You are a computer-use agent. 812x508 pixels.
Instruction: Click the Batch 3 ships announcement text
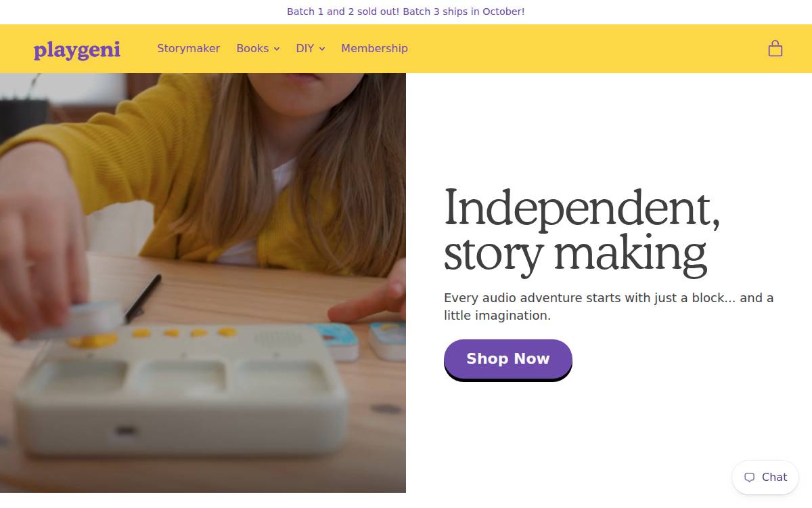(406, 12)
